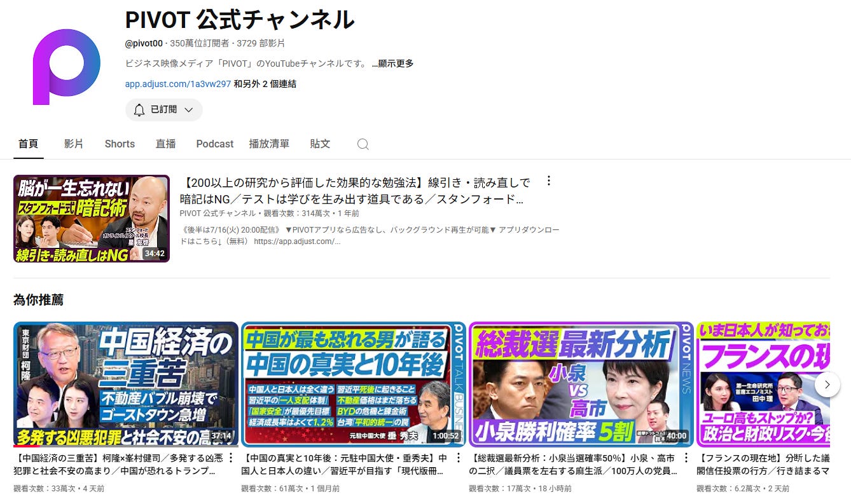Click the featured video description about PIVOTアプリ
Viewport: 851px width, 504px height.
(370, 236)
